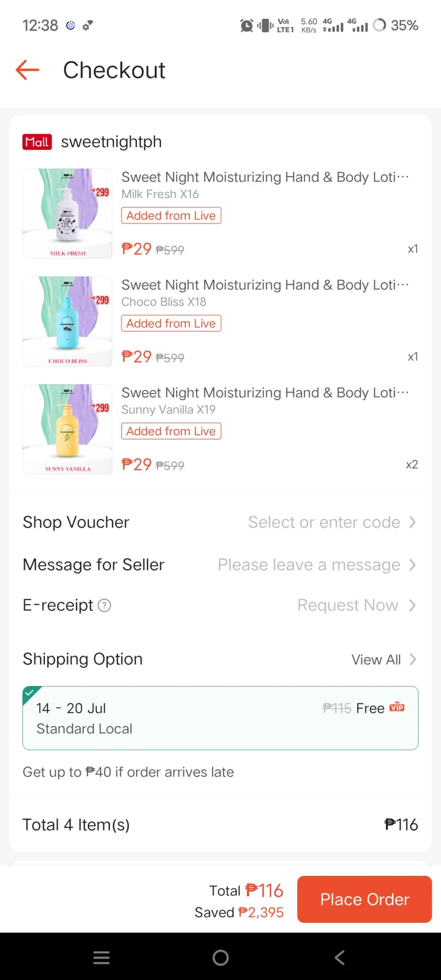Expand E-receipt Request Now chevron
The width and height of the screenshot is (441, 980).
tap(412, 605)
